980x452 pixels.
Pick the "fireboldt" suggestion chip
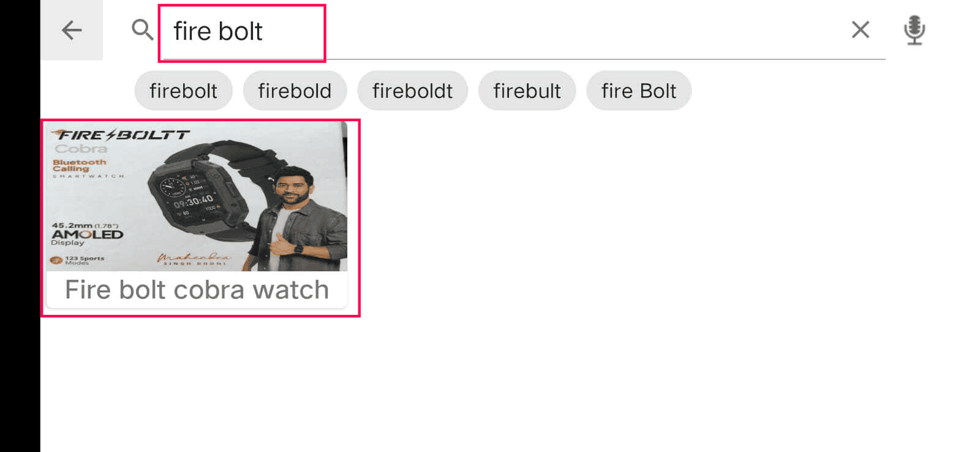(412, 91)
